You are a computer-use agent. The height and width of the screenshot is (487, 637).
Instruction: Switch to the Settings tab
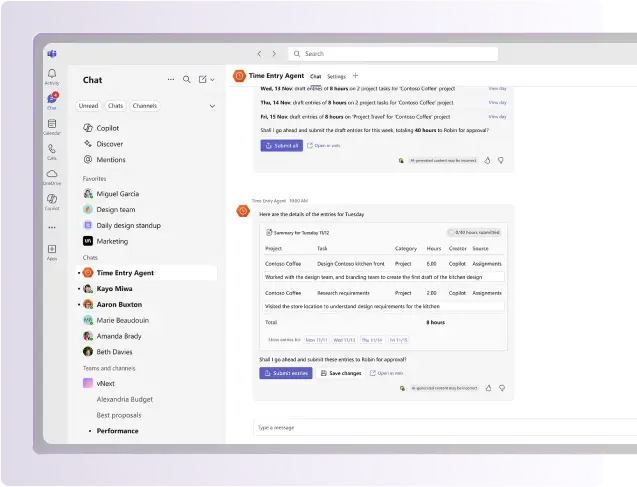click(336, 76)
